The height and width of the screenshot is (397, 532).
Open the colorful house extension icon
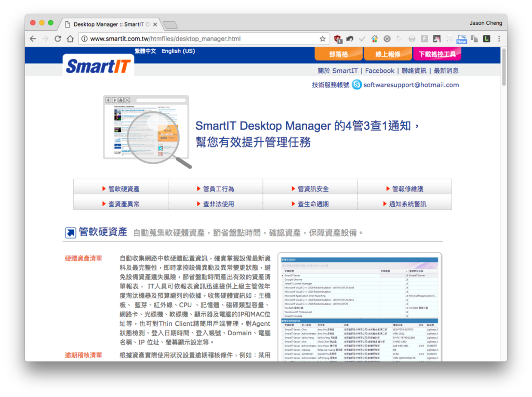click(x=375, y=38)
